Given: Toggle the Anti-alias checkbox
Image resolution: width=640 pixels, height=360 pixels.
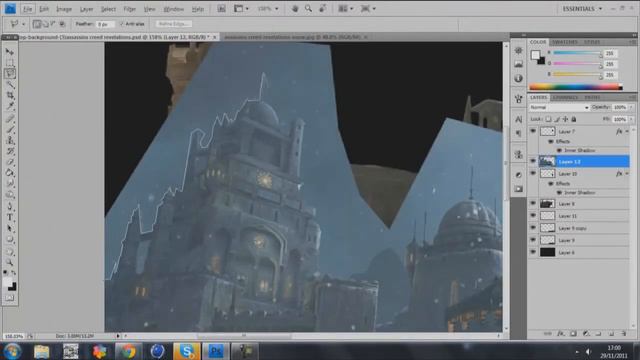Looking at the screenshot, I should click(122, 24).
